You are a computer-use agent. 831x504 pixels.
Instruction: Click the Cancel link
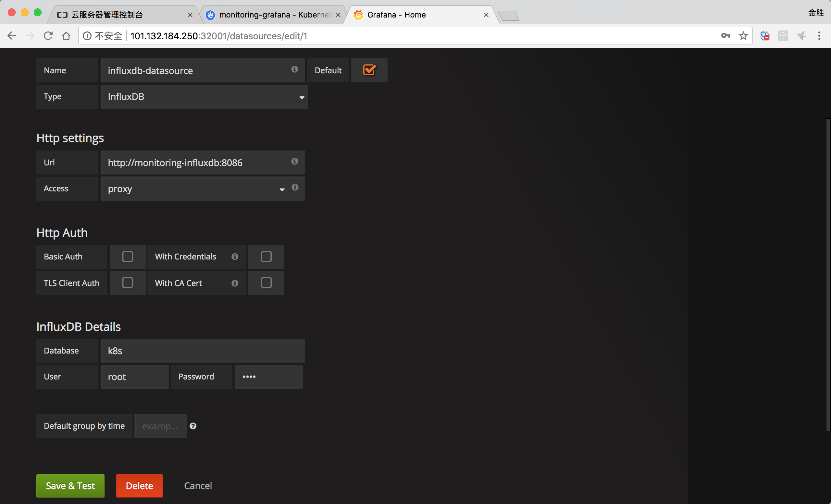click(198, 486)
